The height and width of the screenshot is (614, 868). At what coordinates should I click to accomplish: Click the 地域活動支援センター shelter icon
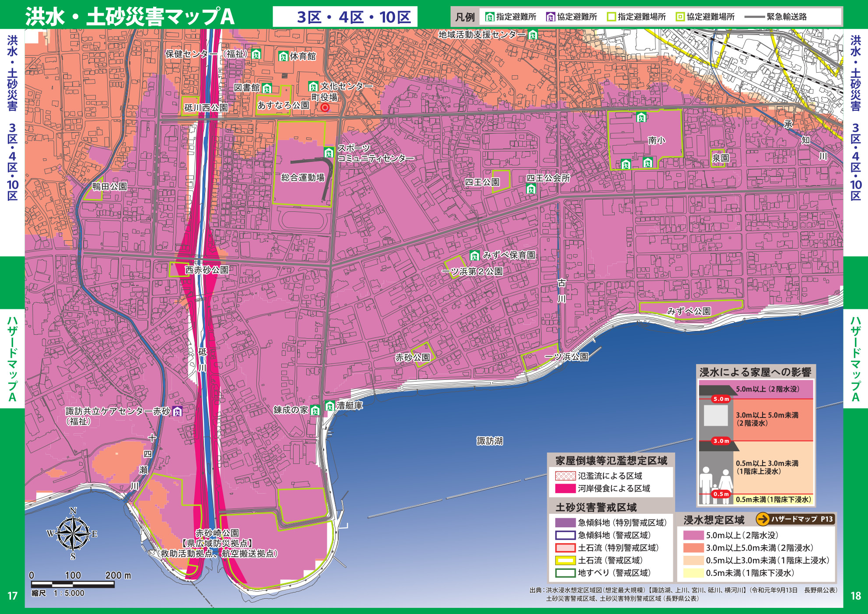532,35
